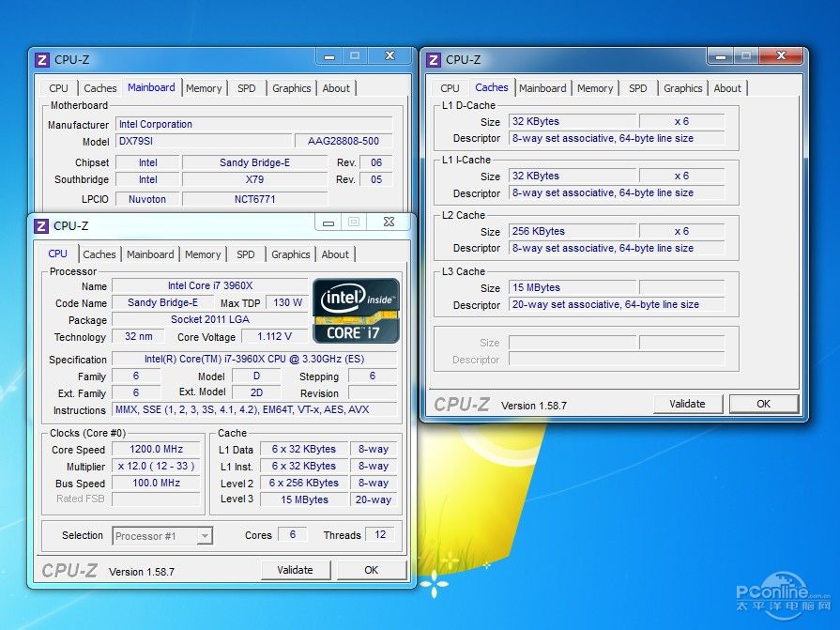Click the Windows taskbar at screen bottom
Image resolution: width=840 pixels, height=630 pixels.
pos(420,623)
